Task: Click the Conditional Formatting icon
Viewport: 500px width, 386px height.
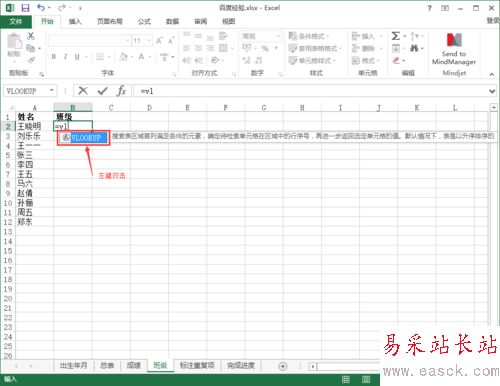Action: click(x=293, y=36)
